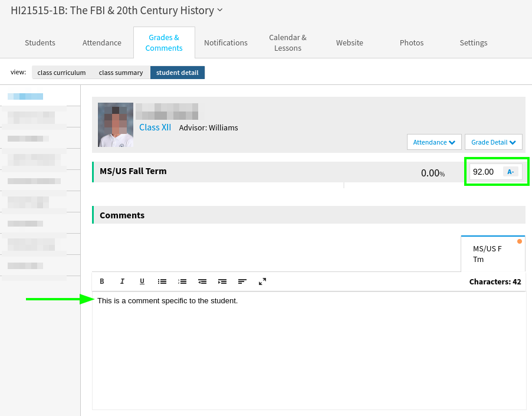Screen dimensions: 532x416
Task: Go to the Notifications tab
Action: pyautogui.click(x=226, y=42)
